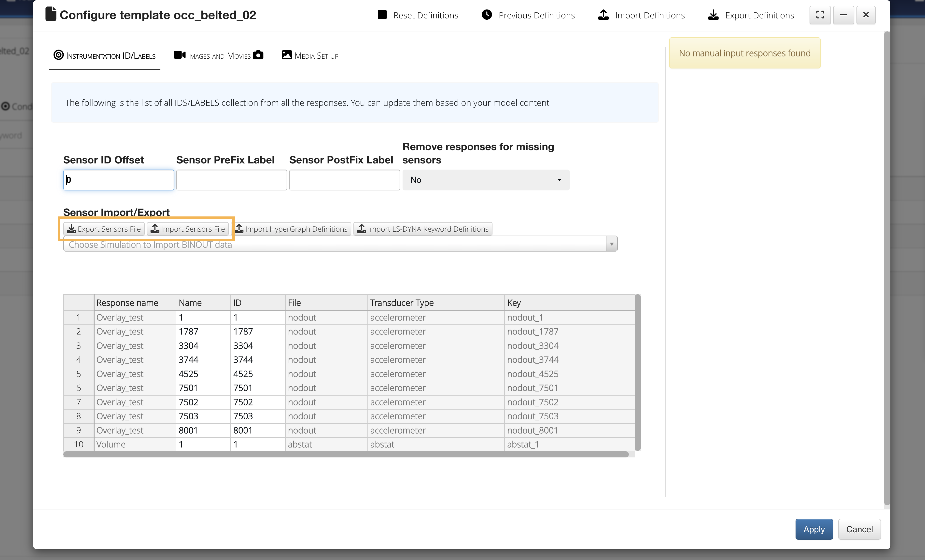The image size is (925, 560).
Task: Expand Choose Simulation to Import BINOUT dropdown
Action: tap(611, 244)
